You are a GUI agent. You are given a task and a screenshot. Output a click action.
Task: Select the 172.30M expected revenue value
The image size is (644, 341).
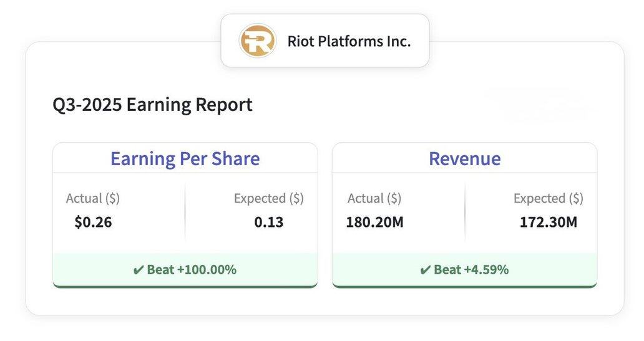[x=548, y=222]
